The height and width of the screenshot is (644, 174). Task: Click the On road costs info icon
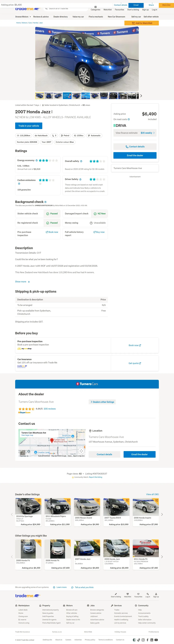point(129,119)
